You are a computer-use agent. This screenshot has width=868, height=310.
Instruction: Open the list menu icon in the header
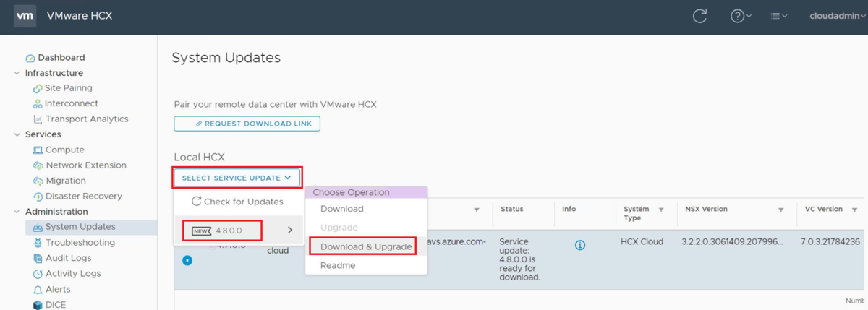pyautogui.click(x=779, y=16)
